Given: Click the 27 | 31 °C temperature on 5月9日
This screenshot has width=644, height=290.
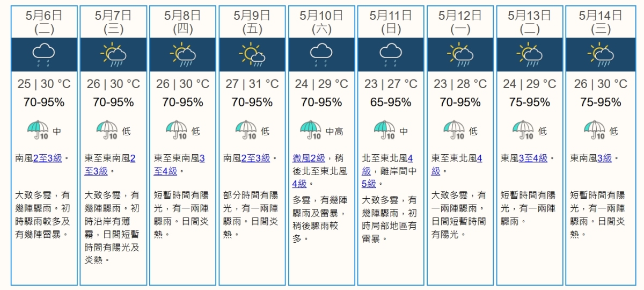Looking at the screenshot, I should coord(252,84).
